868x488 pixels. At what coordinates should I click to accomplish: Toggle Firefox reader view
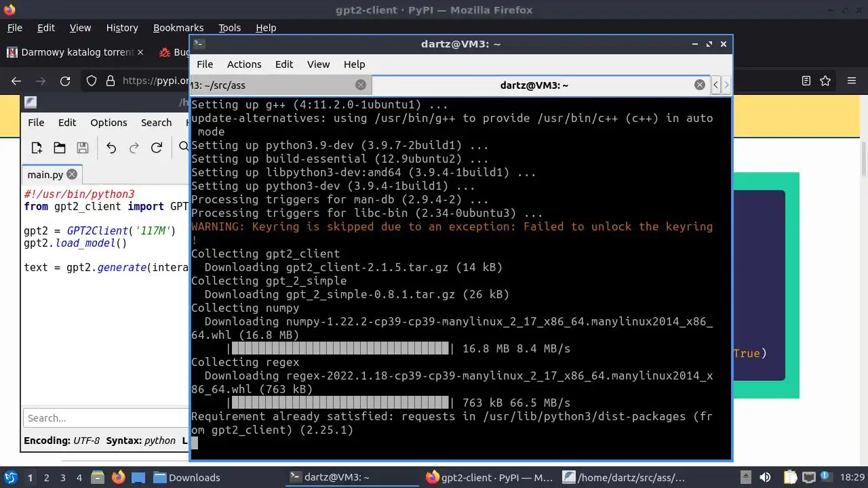806,81
